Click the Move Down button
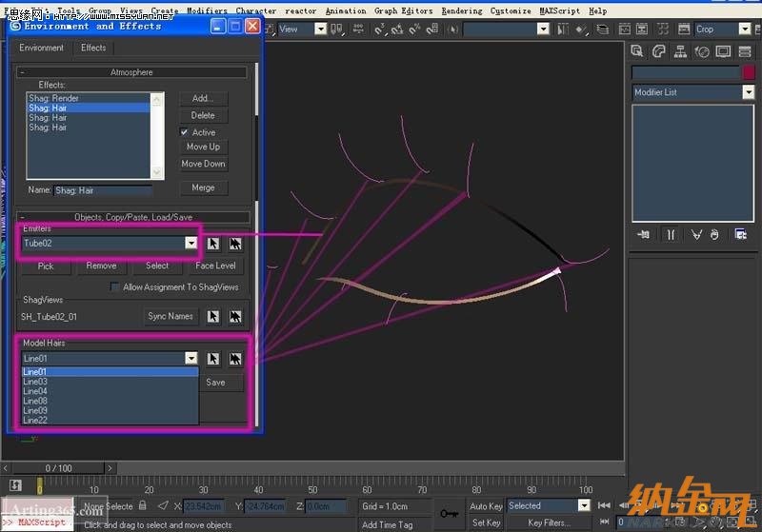Screen dimensions: 762x532 pyautogui.click(x=203, y=164)
